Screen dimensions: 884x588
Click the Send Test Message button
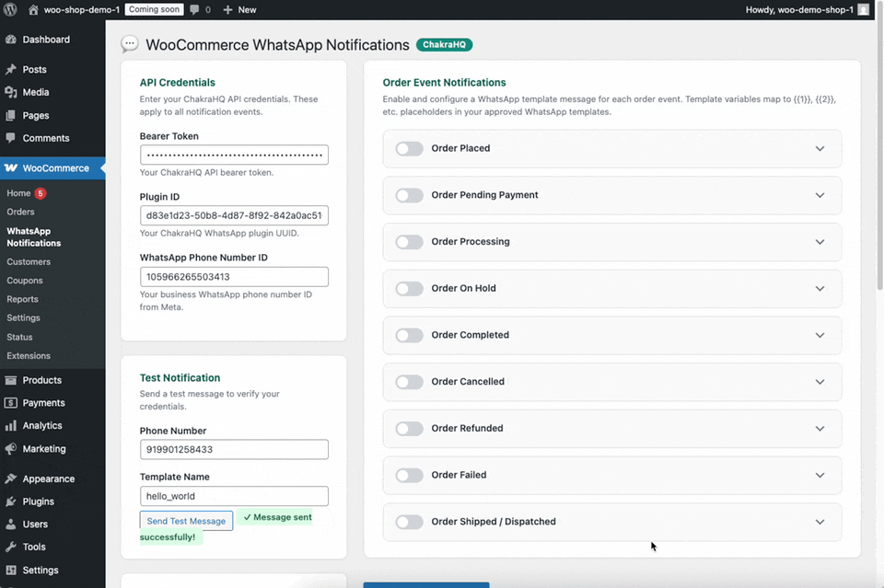click(186, 520)
